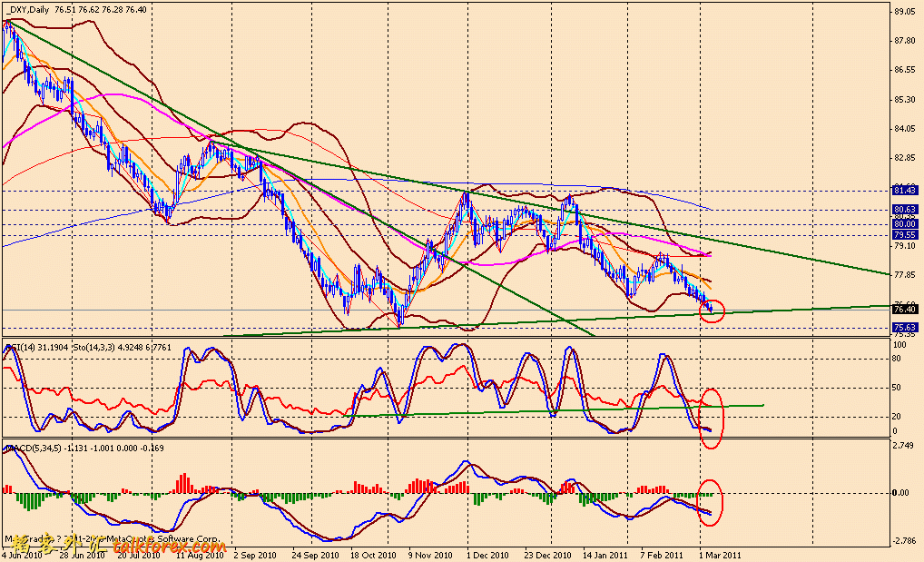Image resolution: width=924 pixels, height=562 pixels.
Task: Click the 87.80 price axis label
Action: coord(905,41)
